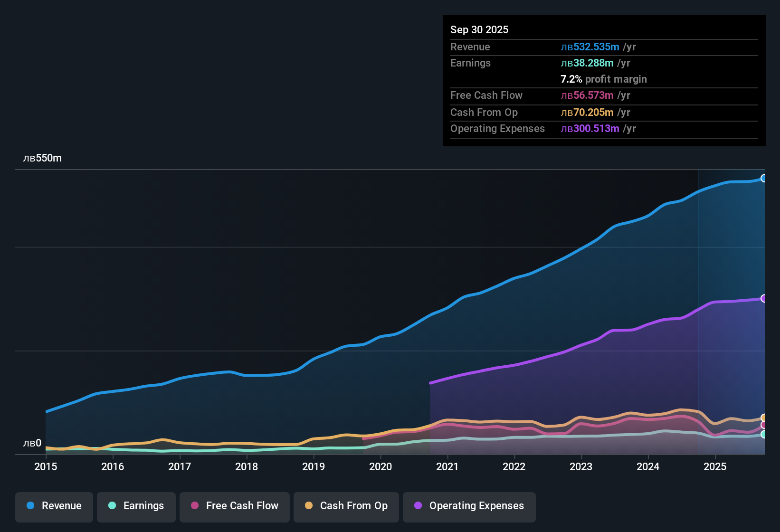Click the blue Revenue legend dot

pos(30,506)
